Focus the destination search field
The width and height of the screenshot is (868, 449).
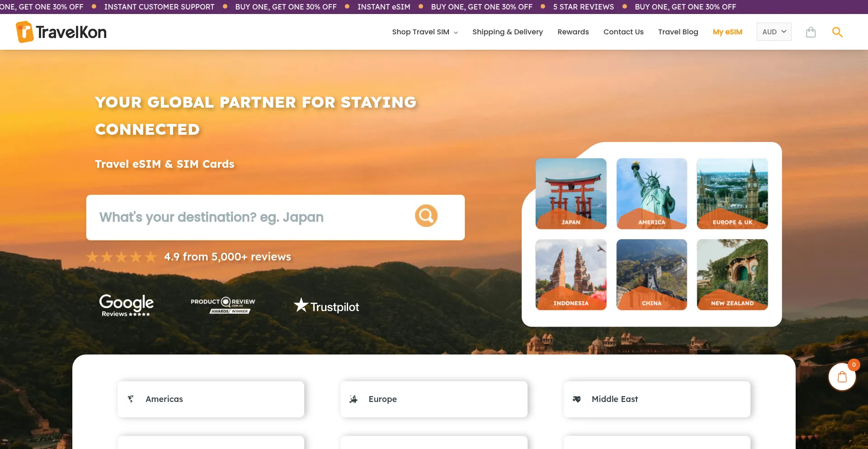pyautogui.click(x=275, y=217)
